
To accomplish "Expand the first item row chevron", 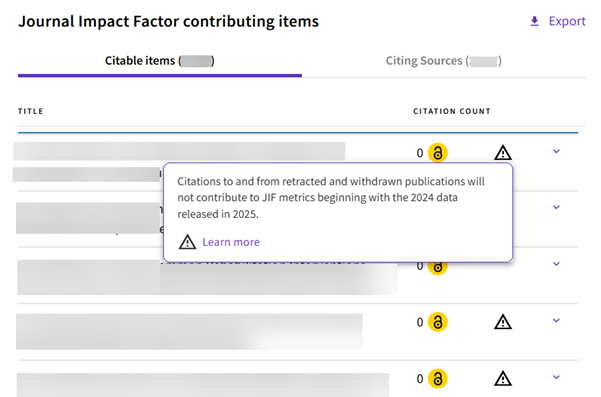I will [x=556, y=151].
